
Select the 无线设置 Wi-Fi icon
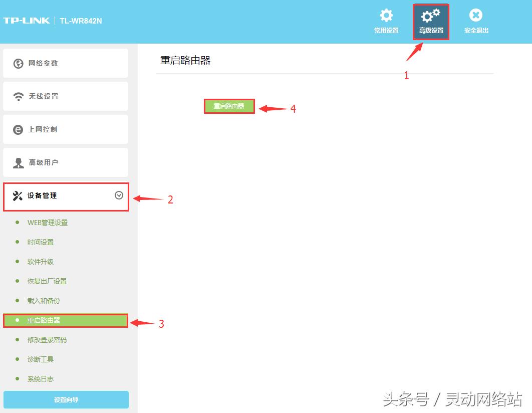[x=18, y=96]
